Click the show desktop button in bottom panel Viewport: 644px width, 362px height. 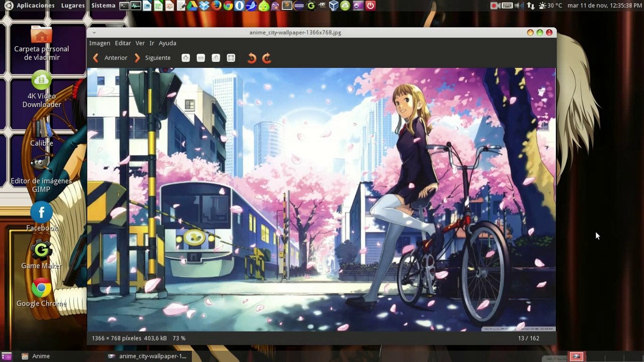pos(7,356)
